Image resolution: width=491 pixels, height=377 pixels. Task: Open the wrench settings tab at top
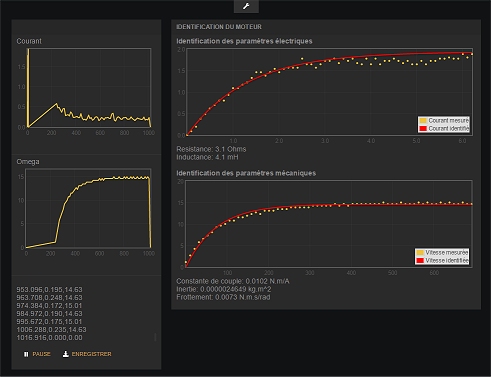pyautogui.click(x=246, y=6)
